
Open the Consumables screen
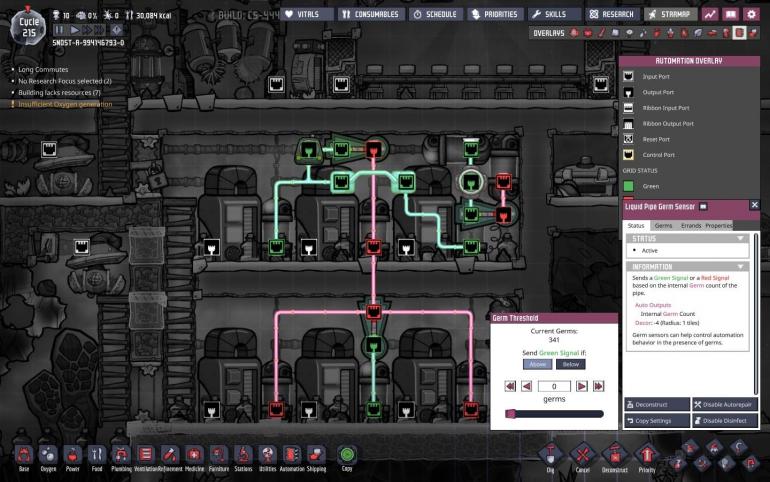(371, 14)
